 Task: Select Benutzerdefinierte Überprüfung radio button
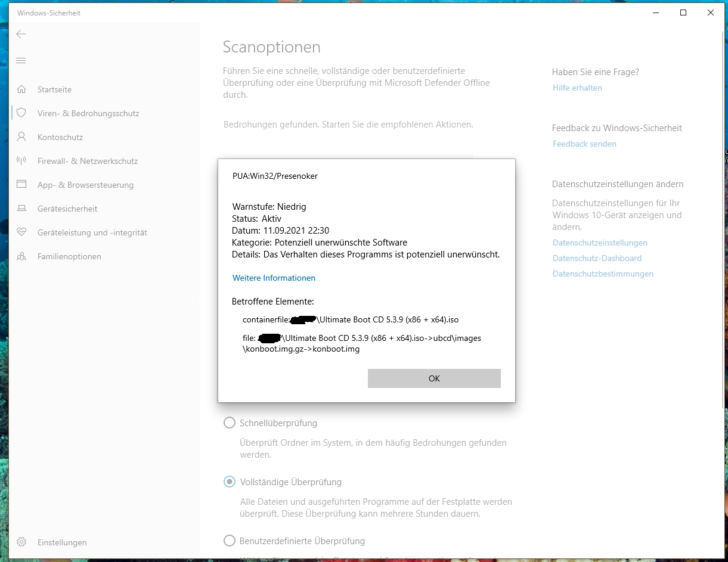click(x=229, y=541)
